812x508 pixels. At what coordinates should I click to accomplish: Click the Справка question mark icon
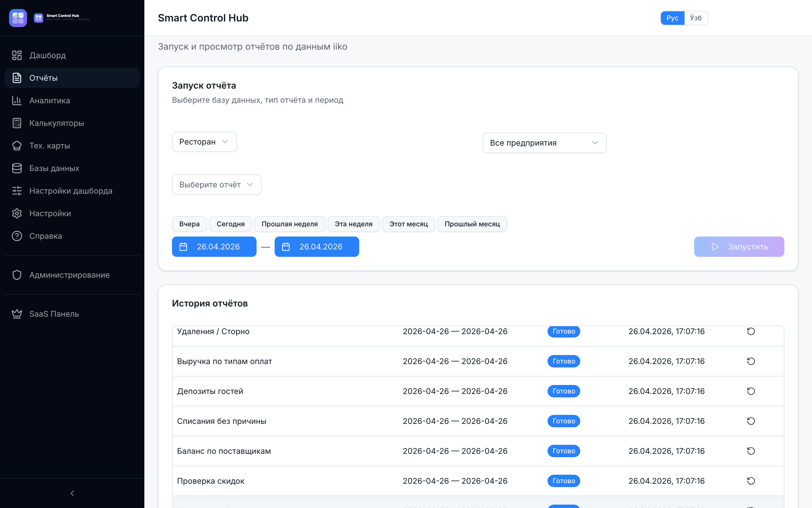click(x=17, y=236)
